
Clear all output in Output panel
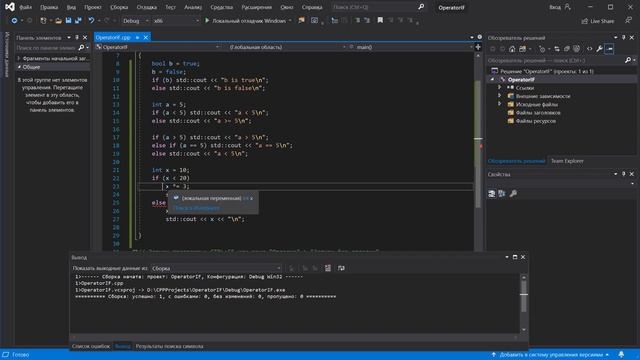pyautogui.click(x=328, y=268)
